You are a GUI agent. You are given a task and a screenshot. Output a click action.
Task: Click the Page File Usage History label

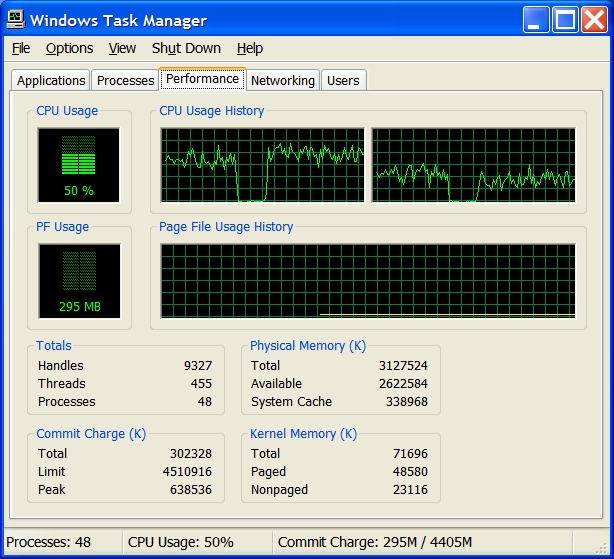226,227
